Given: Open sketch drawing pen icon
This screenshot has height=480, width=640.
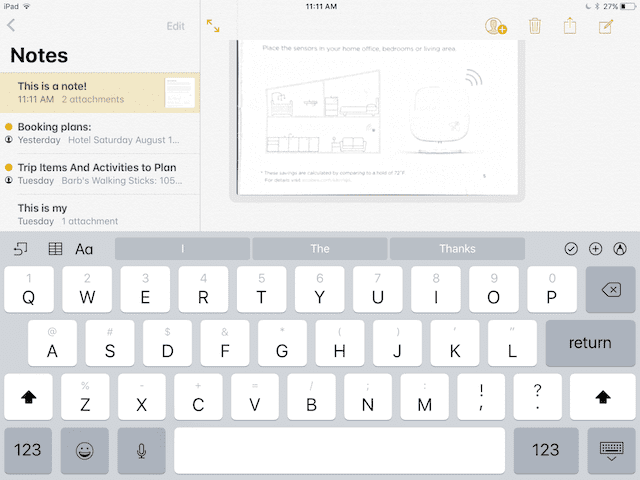Looking at the screenshot, I should tap(620, 249).
